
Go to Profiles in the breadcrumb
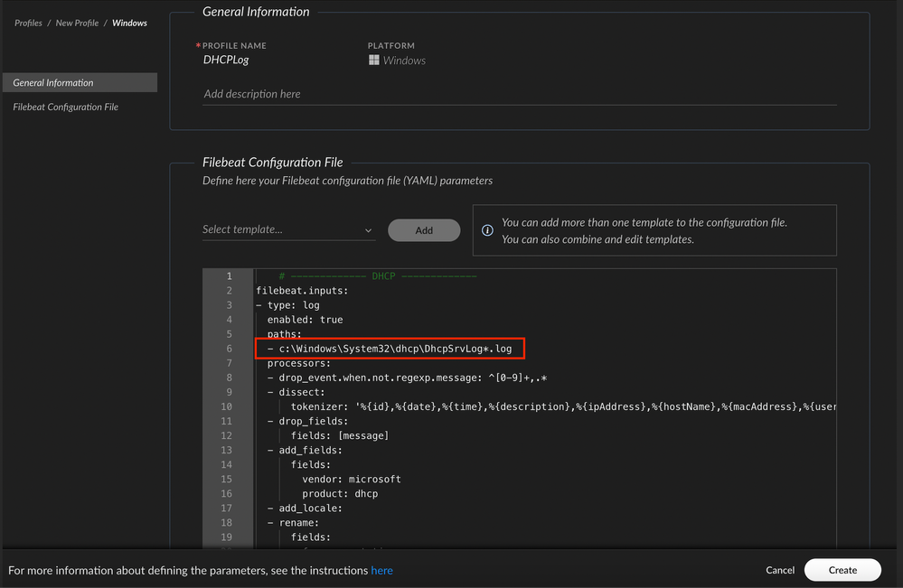coord(28,23)
